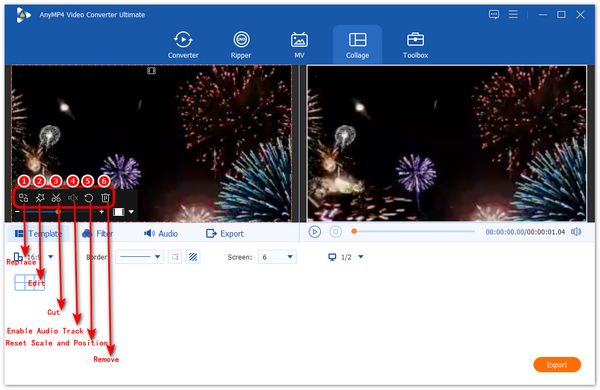Screen dimensions: 600x390
Task: Switch to the Template tab
Action: [x=38, y=233]
